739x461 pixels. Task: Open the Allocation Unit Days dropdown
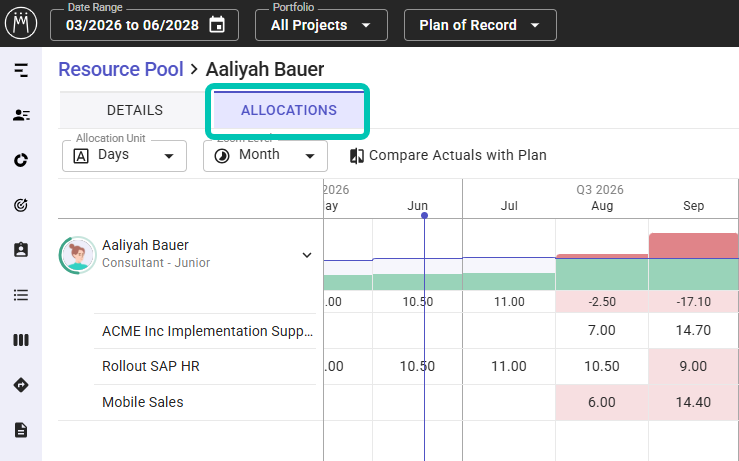[x=124, y=156]
